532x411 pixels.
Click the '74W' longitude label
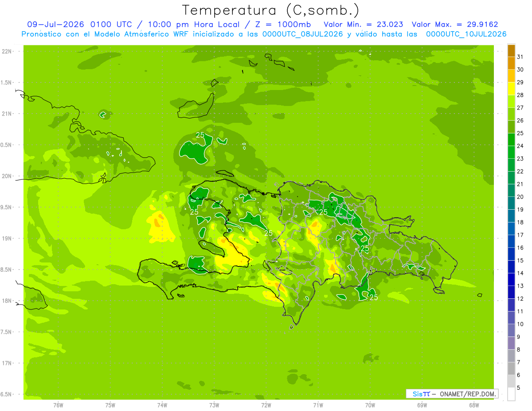coord(162,405)
